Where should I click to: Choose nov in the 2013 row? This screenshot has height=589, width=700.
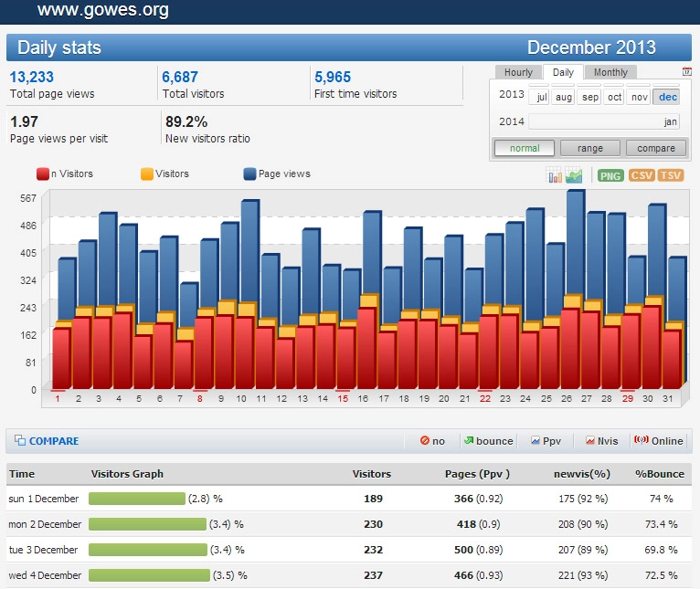pos(640,97)
